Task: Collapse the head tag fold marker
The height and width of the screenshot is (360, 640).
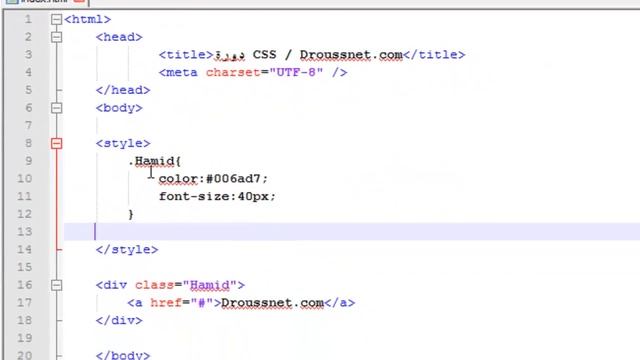Action: [x=57, y=37]
